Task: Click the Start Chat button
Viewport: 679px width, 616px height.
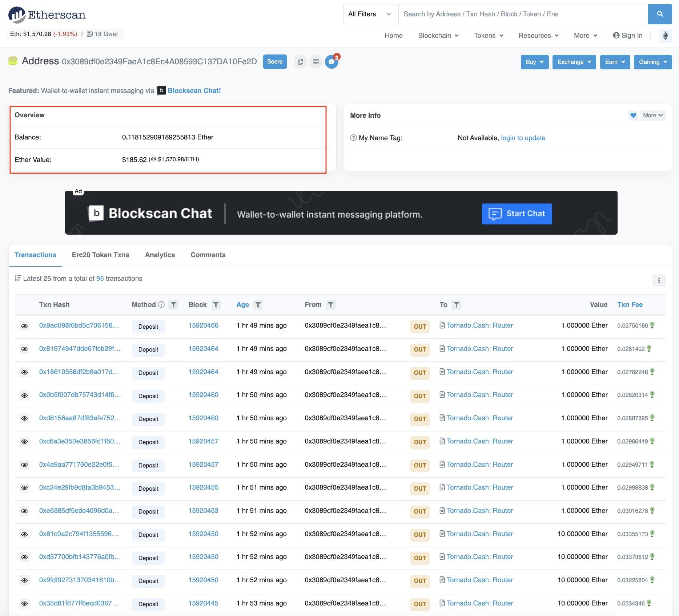Action: 517,214
